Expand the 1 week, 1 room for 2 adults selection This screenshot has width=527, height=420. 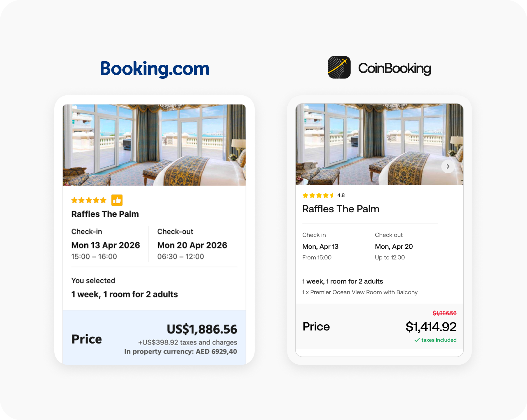pos(125,294)
